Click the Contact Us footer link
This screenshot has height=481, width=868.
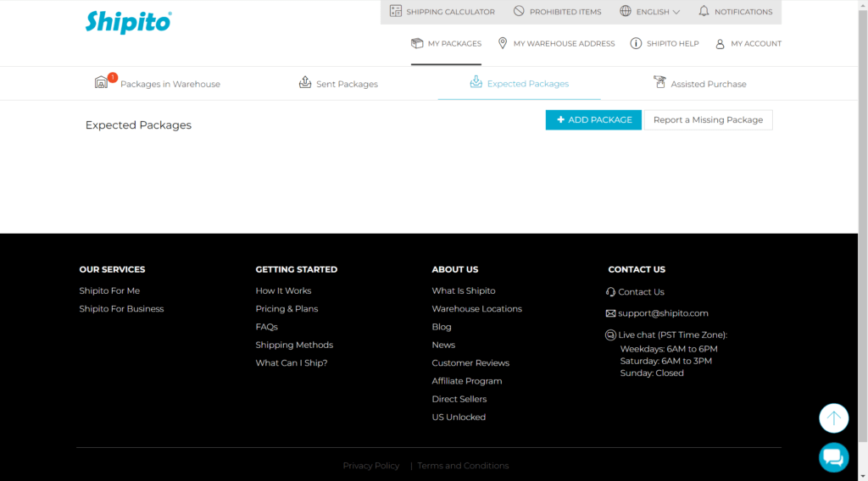pyautogui.click(x=641, y=292)
